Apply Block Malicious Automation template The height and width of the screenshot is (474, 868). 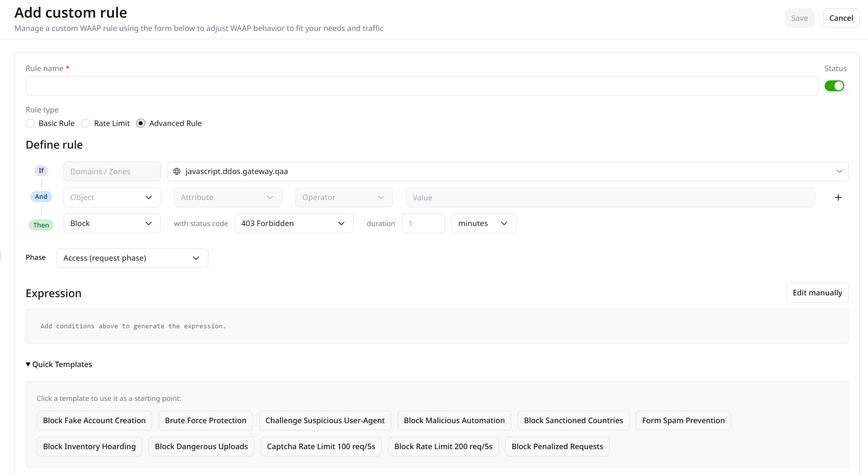454,421
